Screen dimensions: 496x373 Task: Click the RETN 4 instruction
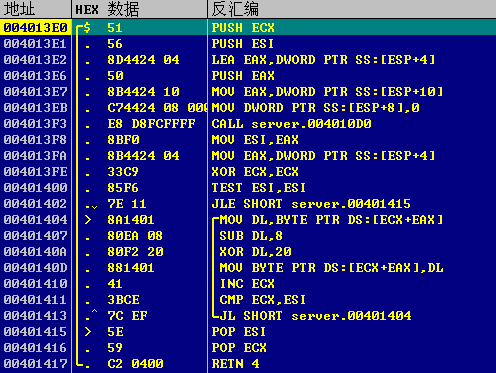235,364
